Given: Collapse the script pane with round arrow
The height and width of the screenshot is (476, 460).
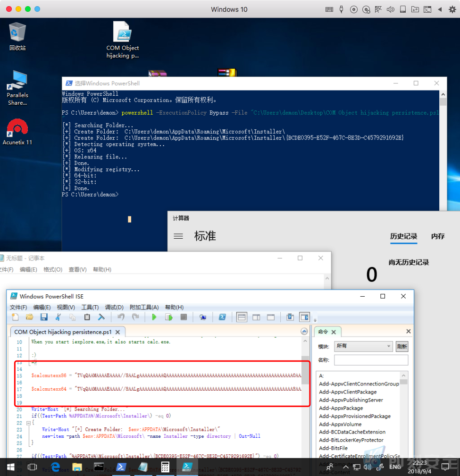Looking at the screenshot, I should click(x=304, y=331).
